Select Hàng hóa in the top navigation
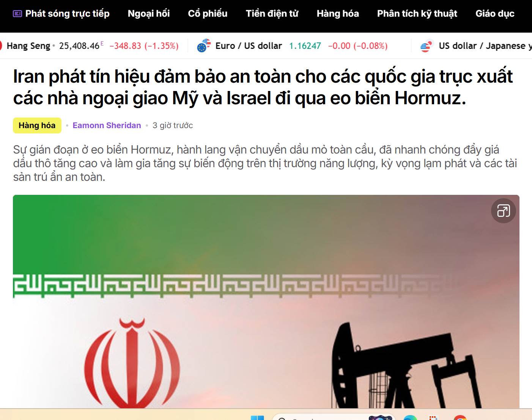Viewport: 532px width, 420px height. pos(338,14)
